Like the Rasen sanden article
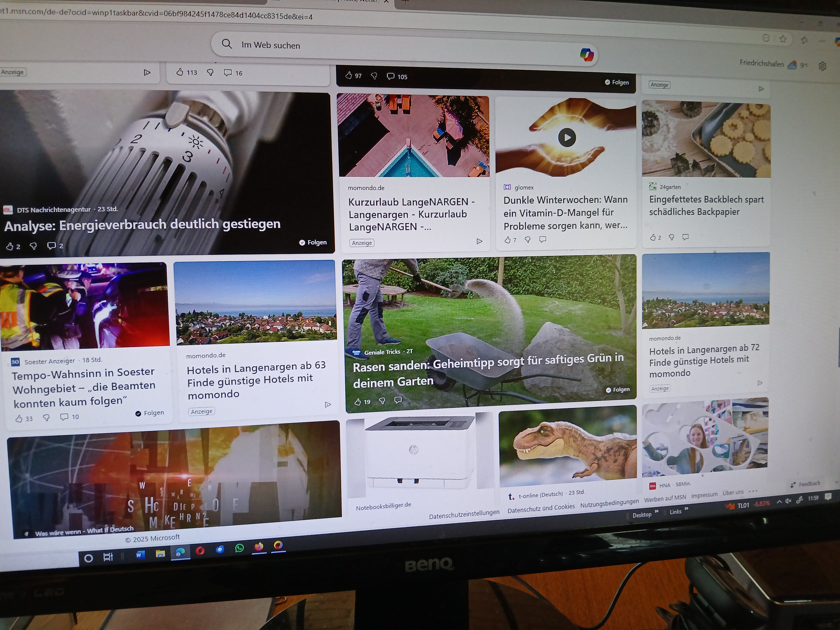 tap(358, 402)
